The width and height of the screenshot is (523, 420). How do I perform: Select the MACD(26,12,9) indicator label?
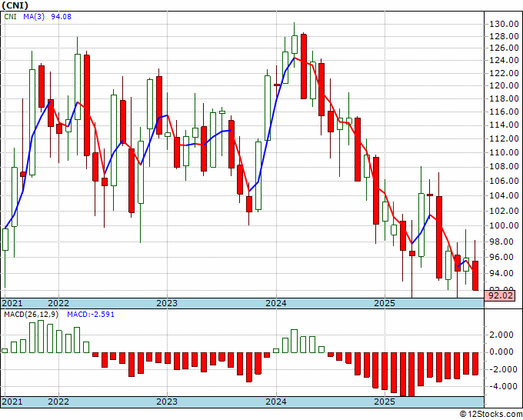pyautogui.click(x=31, y=315)
